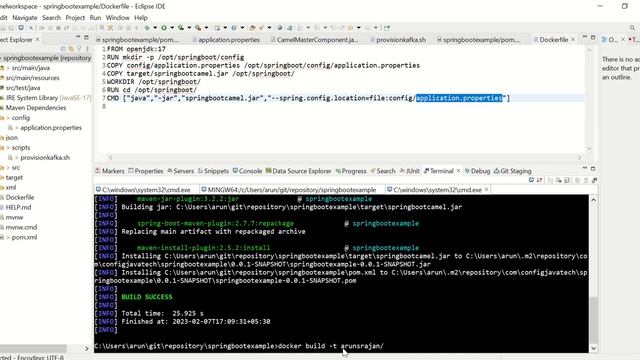Select provisionkafka.sh in Project Explorer
Screen dimensions: 640x360
(x=45, y=158)
